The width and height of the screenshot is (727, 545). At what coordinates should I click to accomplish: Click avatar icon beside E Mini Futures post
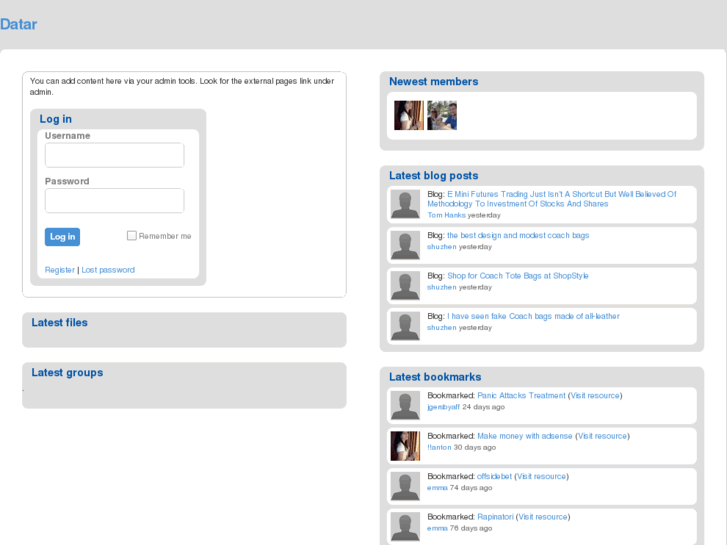[405, 204]
